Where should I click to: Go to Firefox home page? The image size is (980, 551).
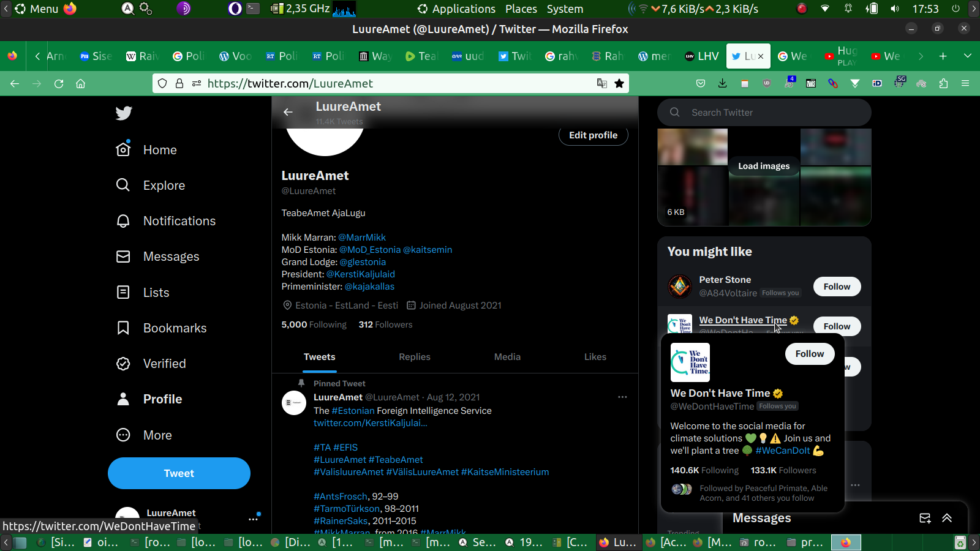click(x=80, y=84)
